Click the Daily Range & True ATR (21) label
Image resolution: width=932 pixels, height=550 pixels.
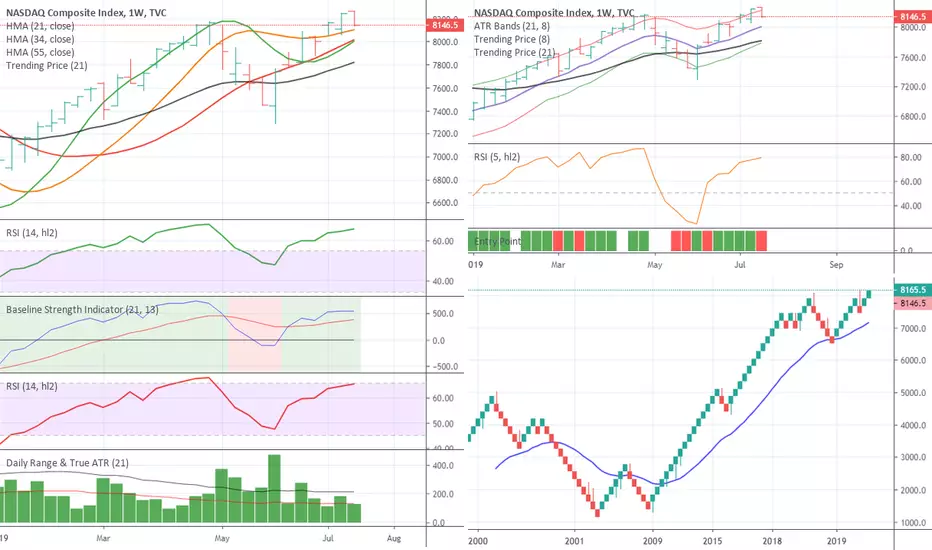67,463
